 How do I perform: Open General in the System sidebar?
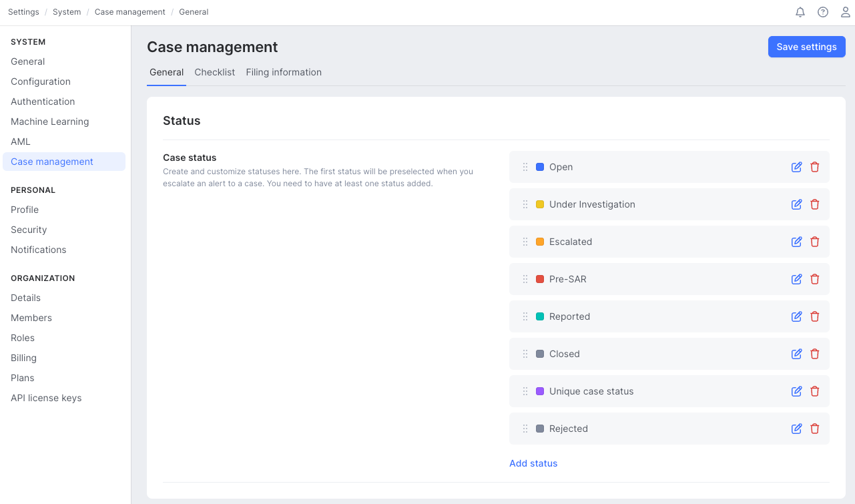pyautogui.click(x=28, y=61)
